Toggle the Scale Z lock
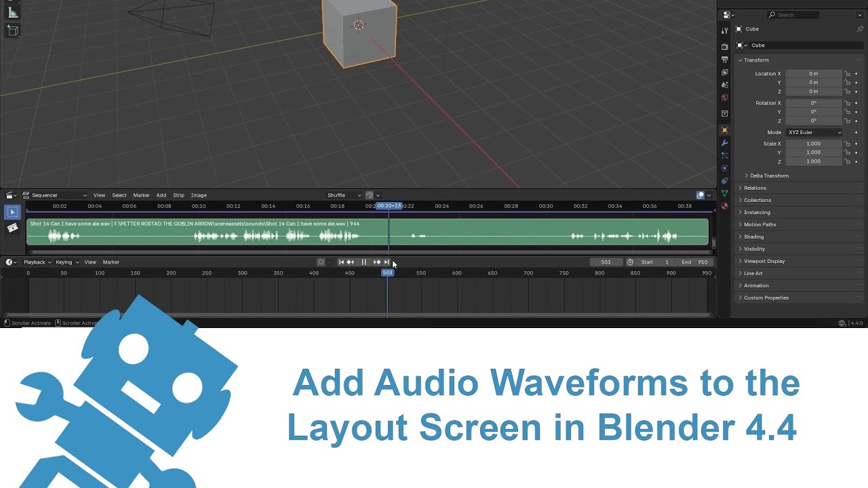The width and height of the screenshot is (868, 488). point(847,161)
